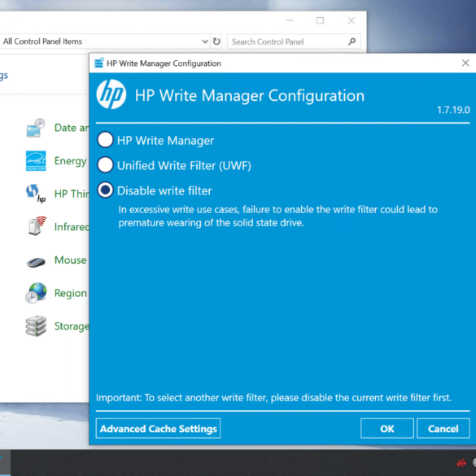
Task: Confirm with the OK button
Action: [387, 428]
